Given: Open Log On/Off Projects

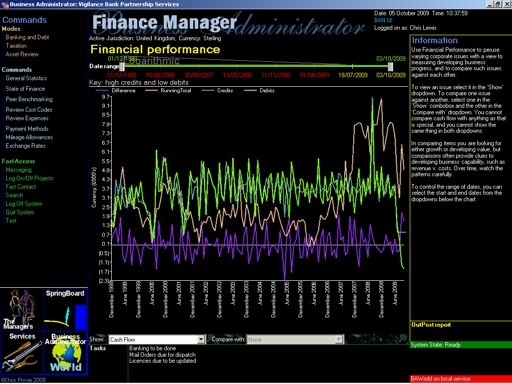Looking at the screenshot, I should (29, 178).
